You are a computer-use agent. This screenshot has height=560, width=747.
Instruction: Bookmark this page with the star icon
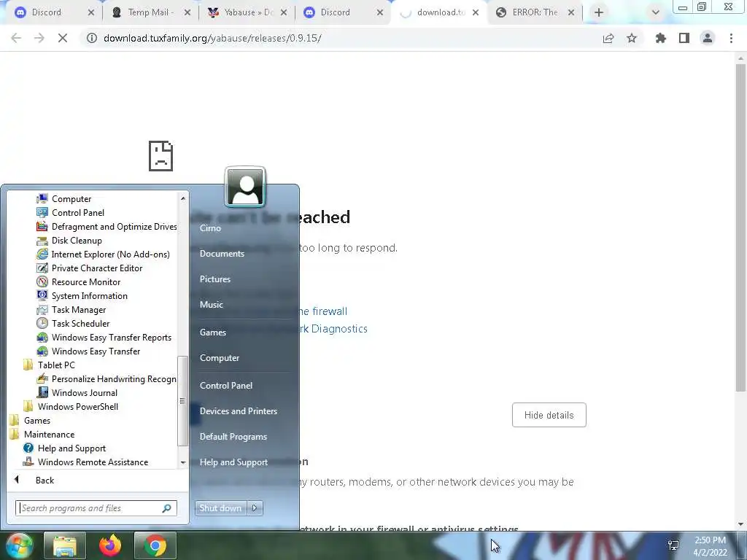632,38
